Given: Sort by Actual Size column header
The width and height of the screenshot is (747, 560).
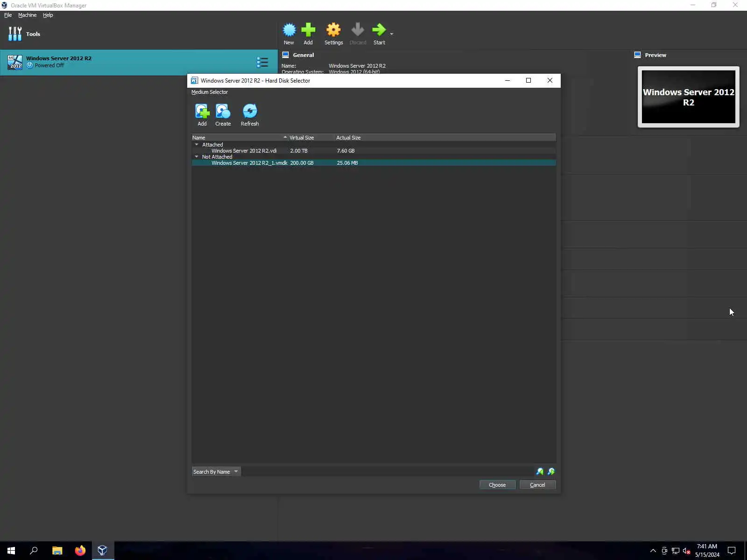Looking at the screenshot, I should pos(445,138).
